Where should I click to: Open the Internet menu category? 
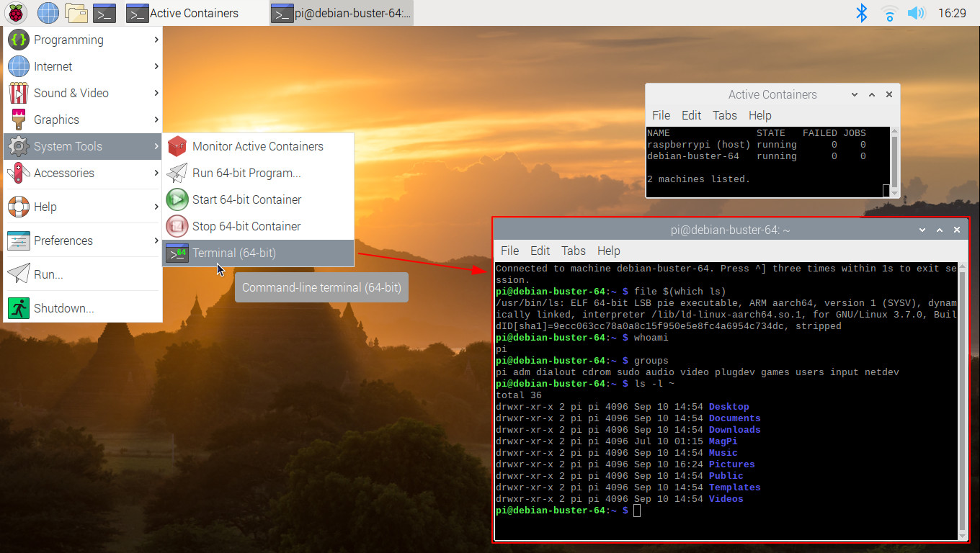tap(83, 66)
